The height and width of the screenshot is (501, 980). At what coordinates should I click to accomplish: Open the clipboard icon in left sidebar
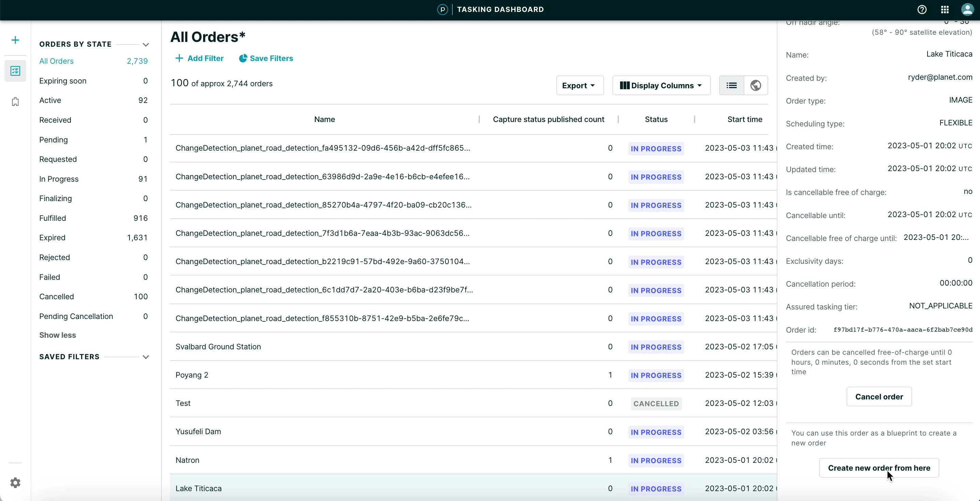pyautogui.click(x=15, y=102)
